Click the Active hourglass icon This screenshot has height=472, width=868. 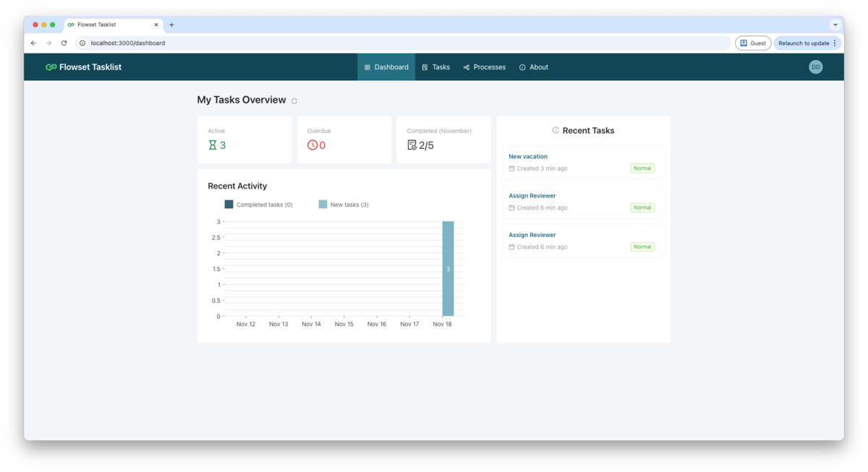[x=213, y=145]
